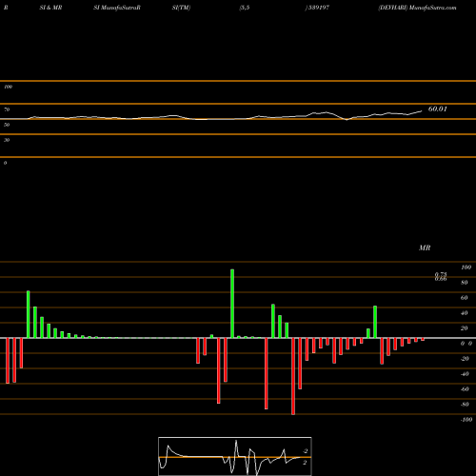This screenshot has height=476, width=476.
Task: Click the -60 label on the MR axis
Action: 465,389
